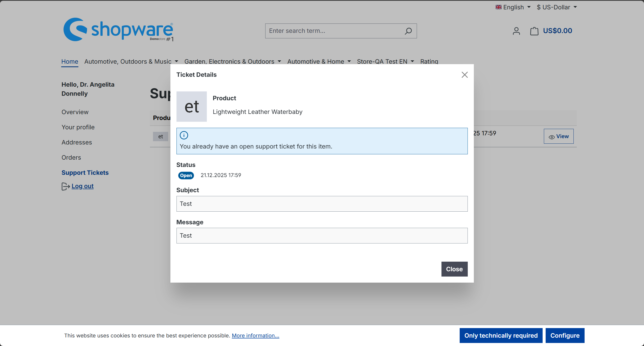Click the 'et' product thumbnail in the dialog
The width and height of the screenshot is (644, 346).
(x=192, y=107)
